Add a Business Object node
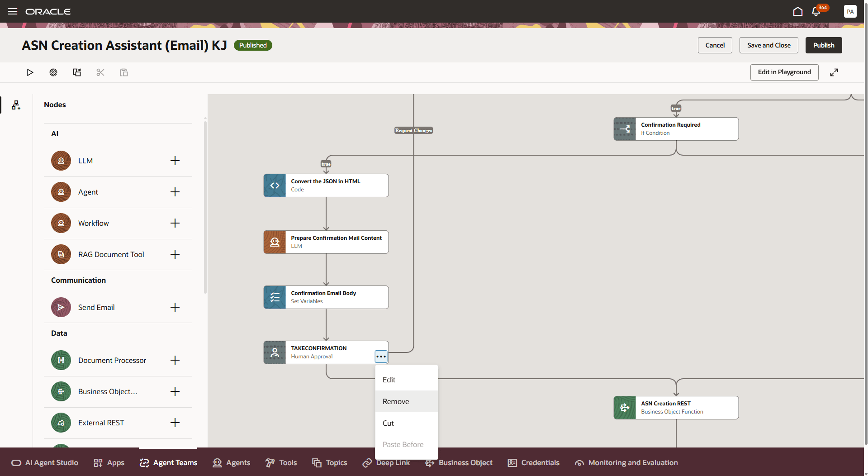Screen dimensions: 868x476 pos(175,391)
